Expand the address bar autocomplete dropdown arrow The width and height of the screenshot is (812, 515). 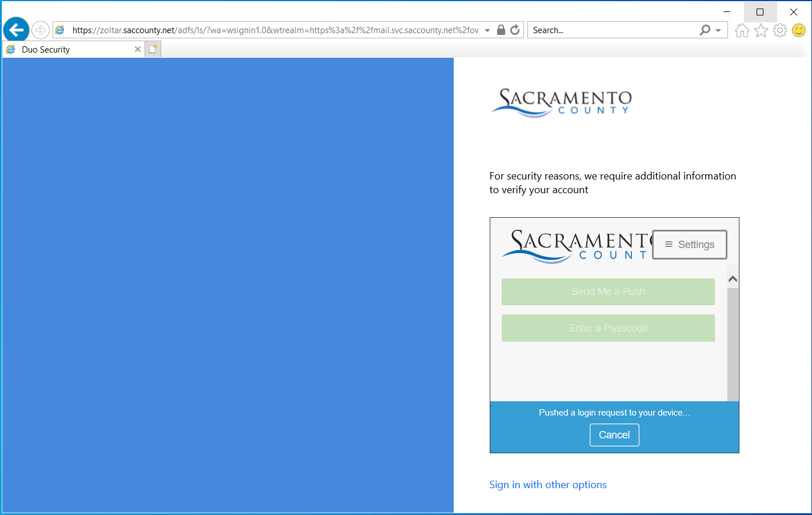click(487, 30)
